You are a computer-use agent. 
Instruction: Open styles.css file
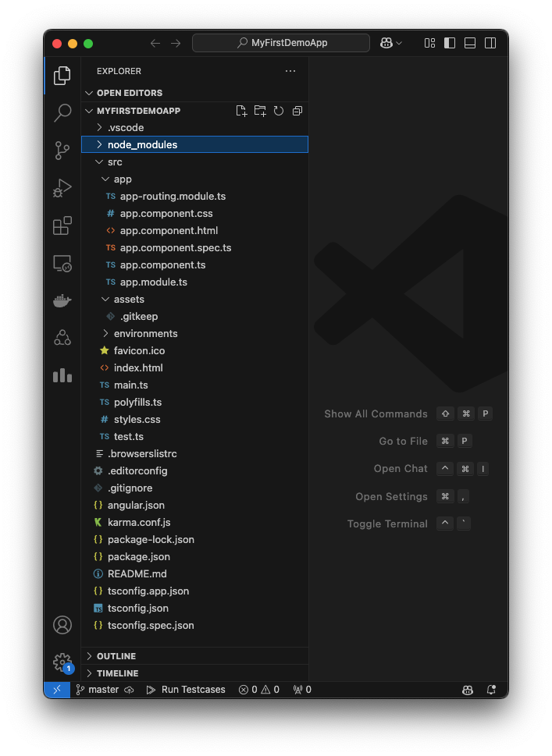[x=195, y=420]
